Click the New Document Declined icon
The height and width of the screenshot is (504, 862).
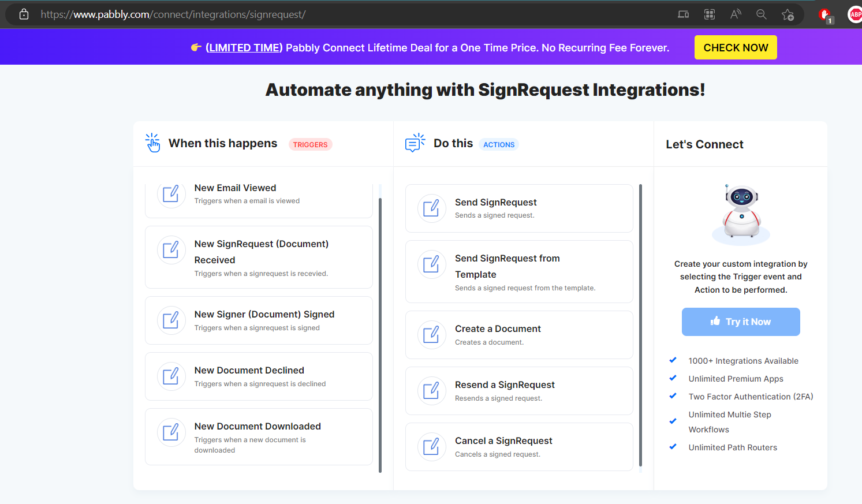pyautogui.click(x=171, y=376)
